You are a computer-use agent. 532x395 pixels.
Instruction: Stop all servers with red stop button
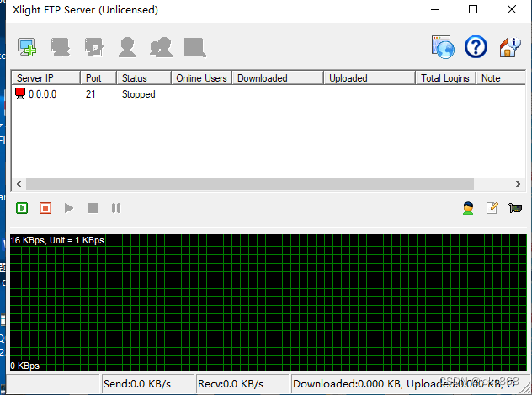(x=45, y=208)
